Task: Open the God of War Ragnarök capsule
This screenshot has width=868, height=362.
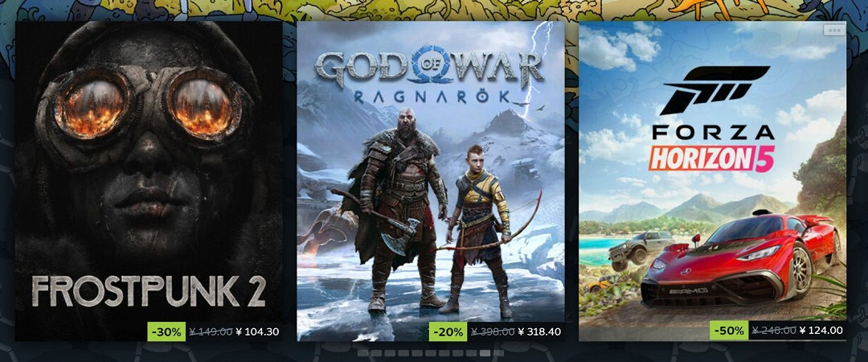Action: click(431, 181)
